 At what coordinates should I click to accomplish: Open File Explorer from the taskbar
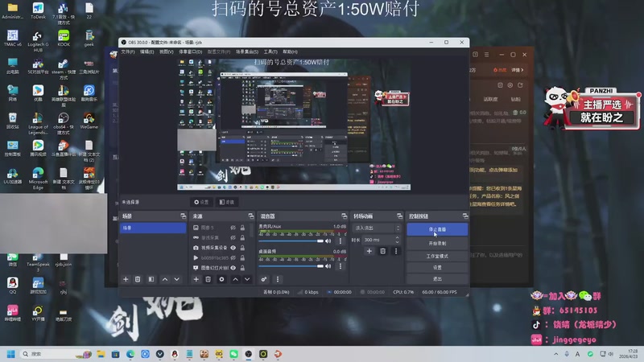(x=101, y=354)
